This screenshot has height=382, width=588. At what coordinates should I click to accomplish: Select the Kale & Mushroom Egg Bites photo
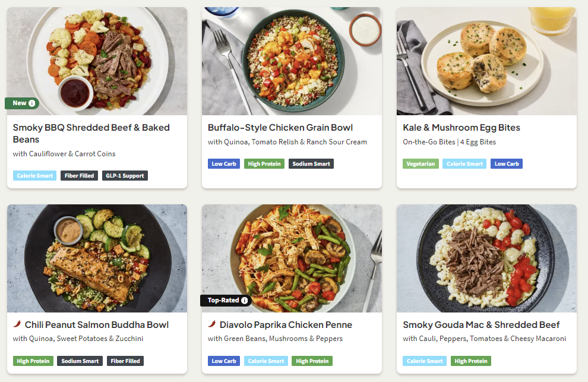coord(486,61)
